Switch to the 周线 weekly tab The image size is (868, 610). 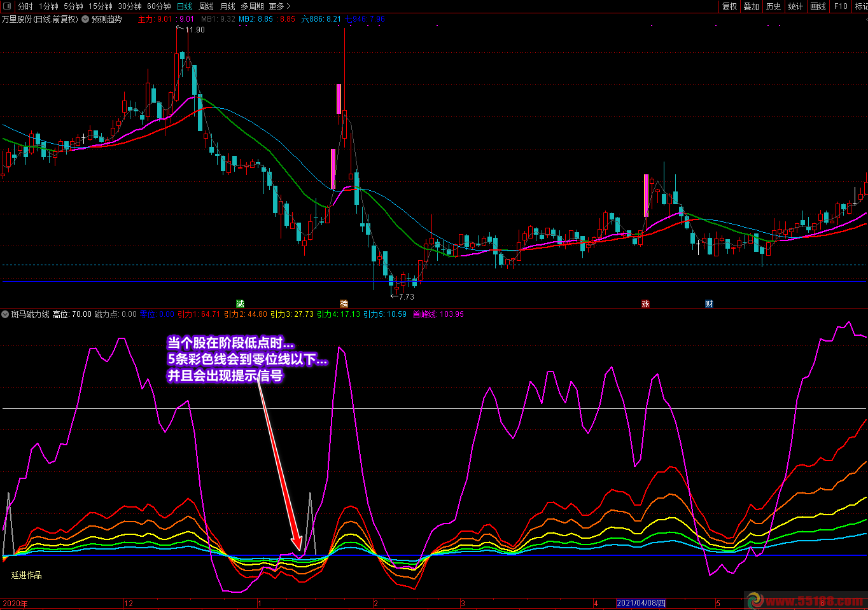pos(206,6)
